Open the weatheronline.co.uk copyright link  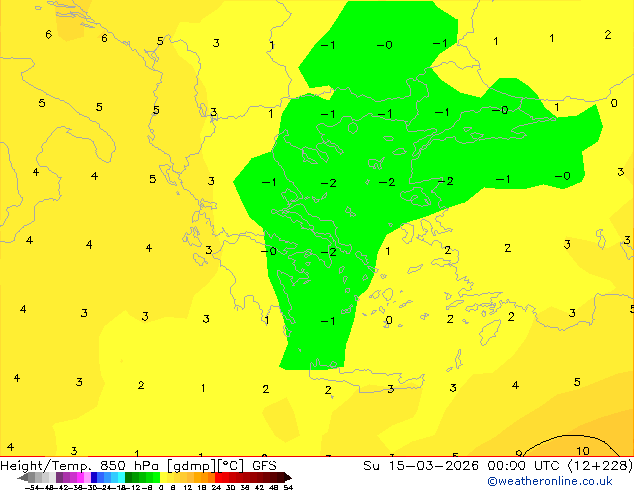point(549,481)
